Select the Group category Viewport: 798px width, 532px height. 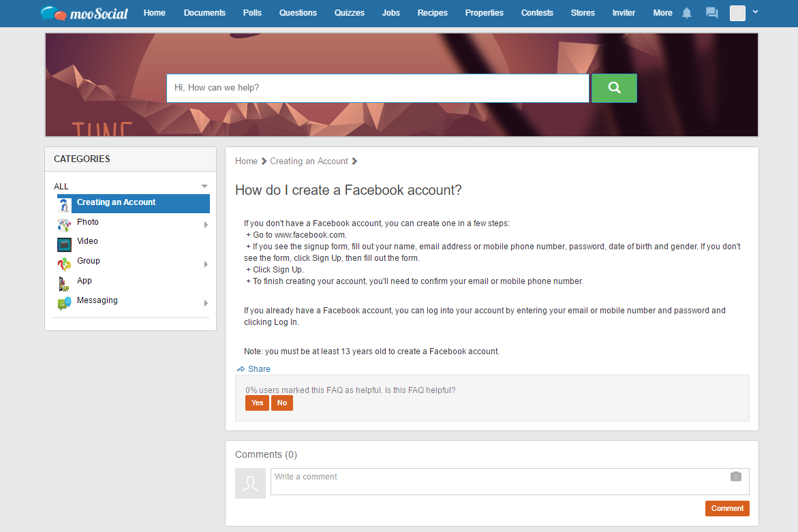pyautogui.click(x=89, y=261)
